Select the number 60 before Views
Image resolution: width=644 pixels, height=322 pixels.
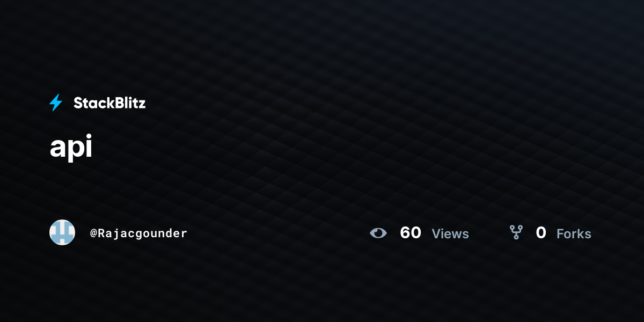(x=411, y=233)
